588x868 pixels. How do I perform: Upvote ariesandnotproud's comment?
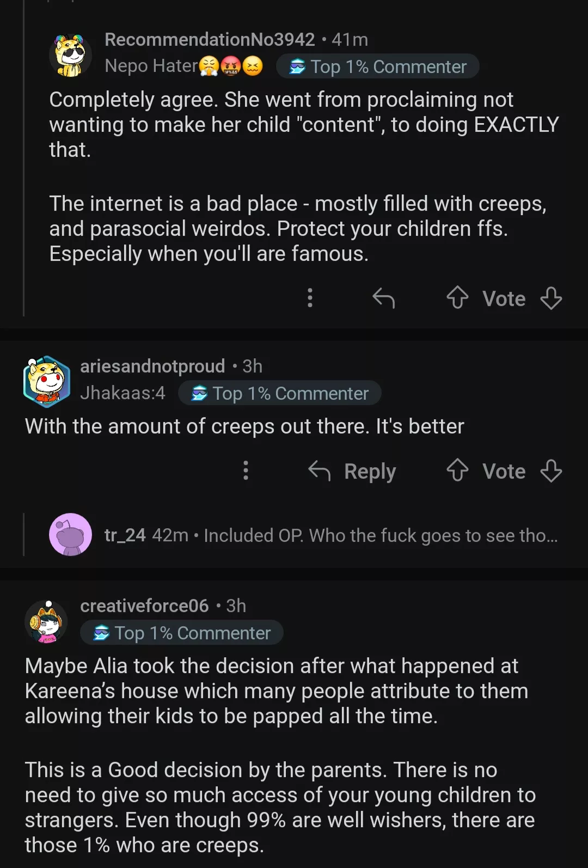[457, 470]
